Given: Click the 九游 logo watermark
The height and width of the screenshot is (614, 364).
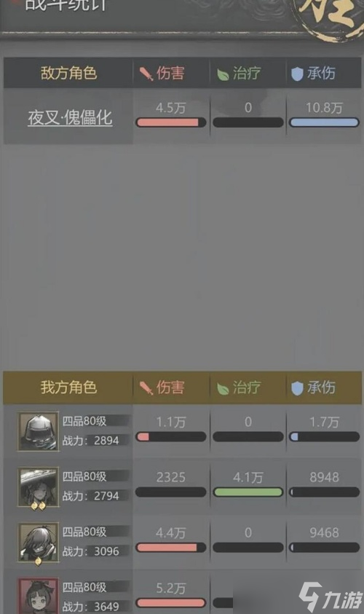Looking at the screenshot, I should pyautogui.click(x=331, y=597).
